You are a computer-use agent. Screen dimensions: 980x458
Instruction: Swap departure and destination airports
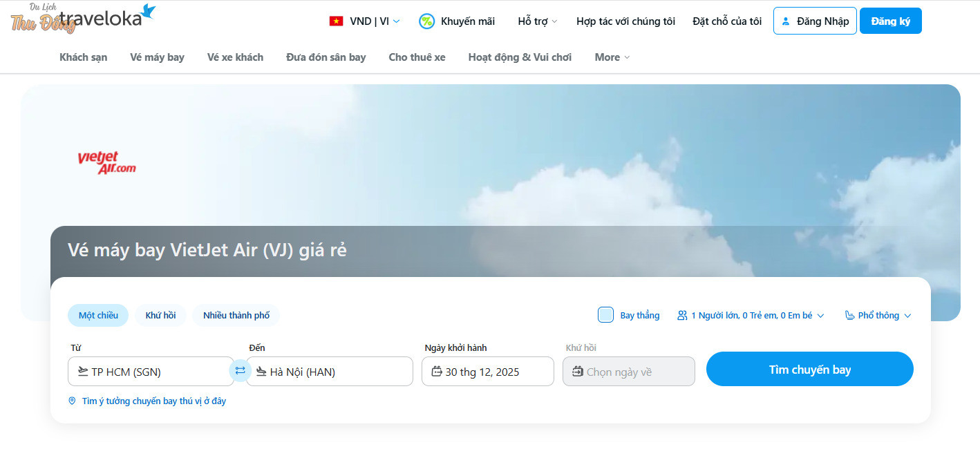click(x=241, y=371)
